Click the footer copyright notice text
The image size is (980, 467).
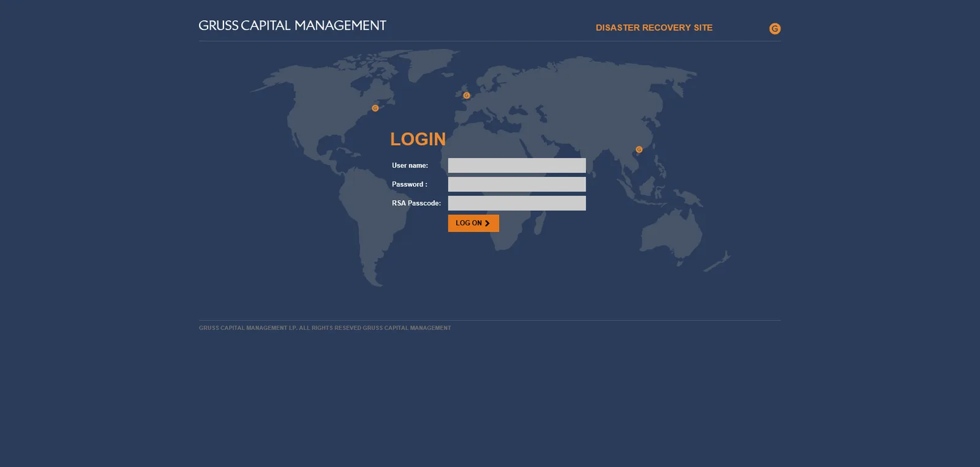pos(325,328)
